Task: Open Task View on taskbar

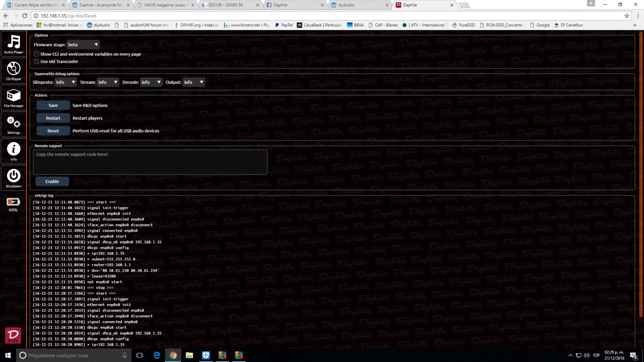Action: [x=140, y=355]
